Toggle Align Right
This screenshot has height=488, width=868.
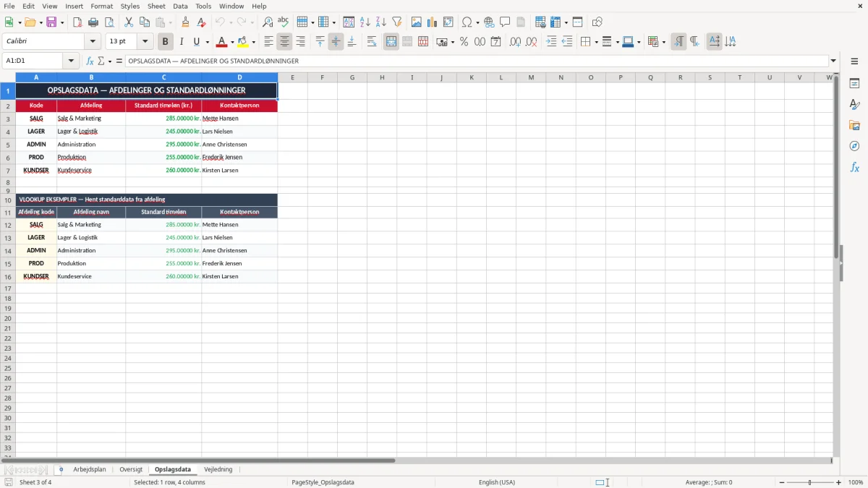(301, 42)
